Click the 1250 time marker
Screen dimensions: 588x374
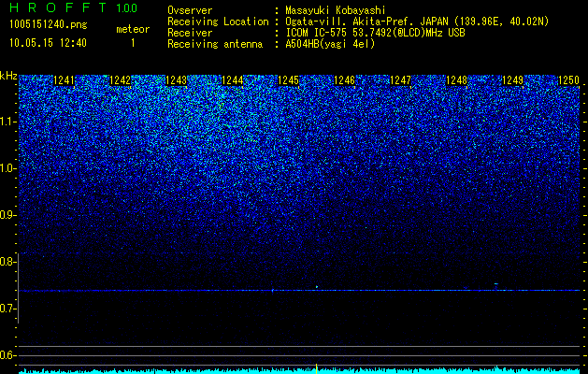click(x=568, y=80)
